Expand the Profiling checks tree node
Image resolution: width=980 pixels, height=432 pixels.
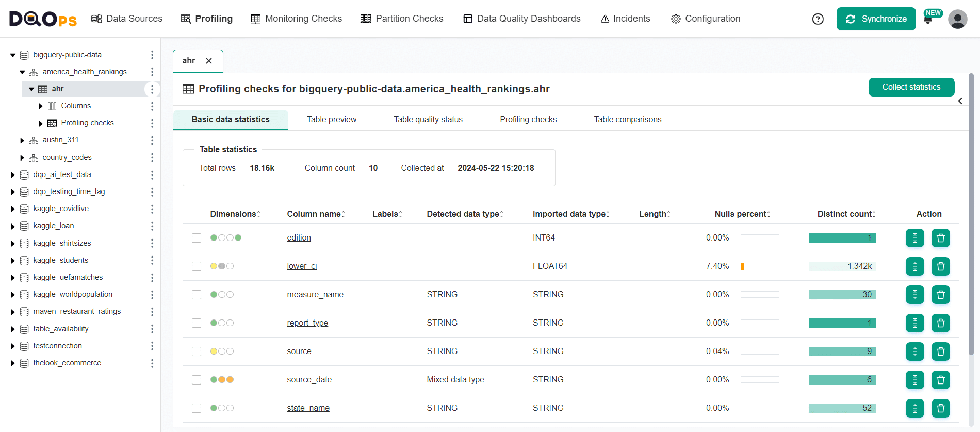[x=41, y=123]
